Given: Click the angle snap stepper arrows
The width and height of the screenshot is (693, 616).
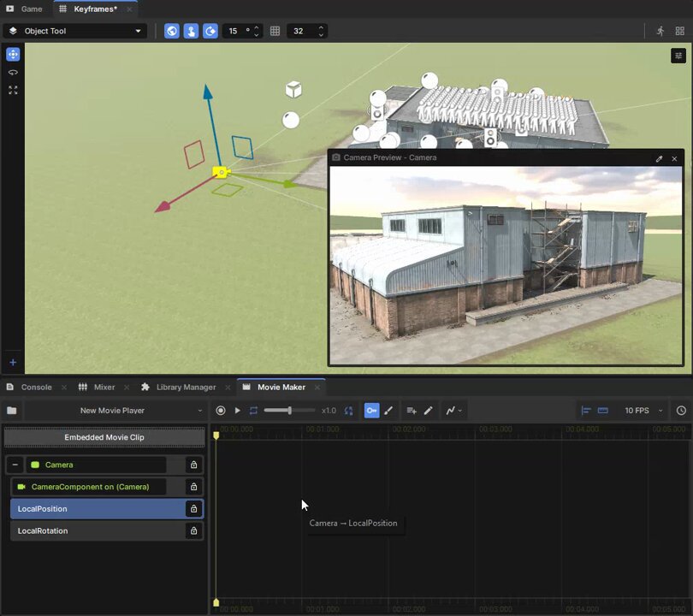Looking at the screenshot, I should pyautogui.click(x=257, y=31).
